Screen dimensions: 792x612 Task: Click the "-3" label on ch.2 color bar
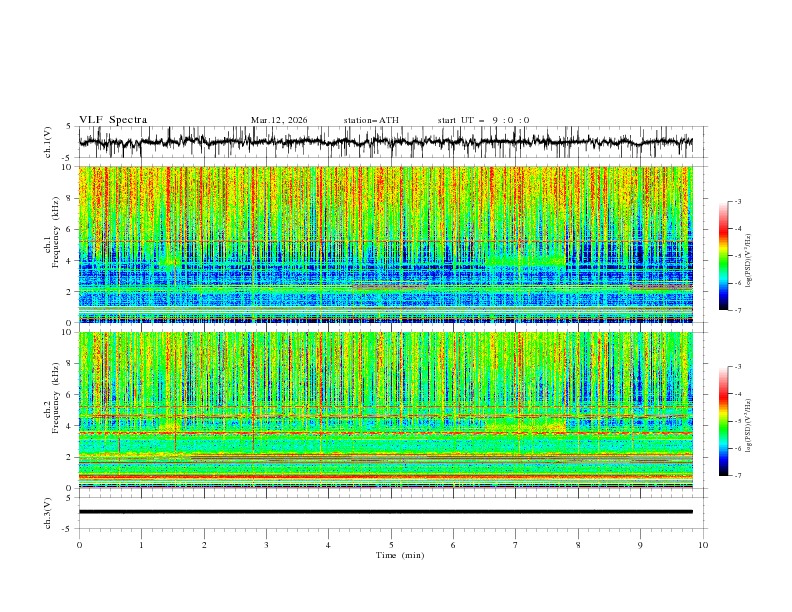[x=737, y=367]
